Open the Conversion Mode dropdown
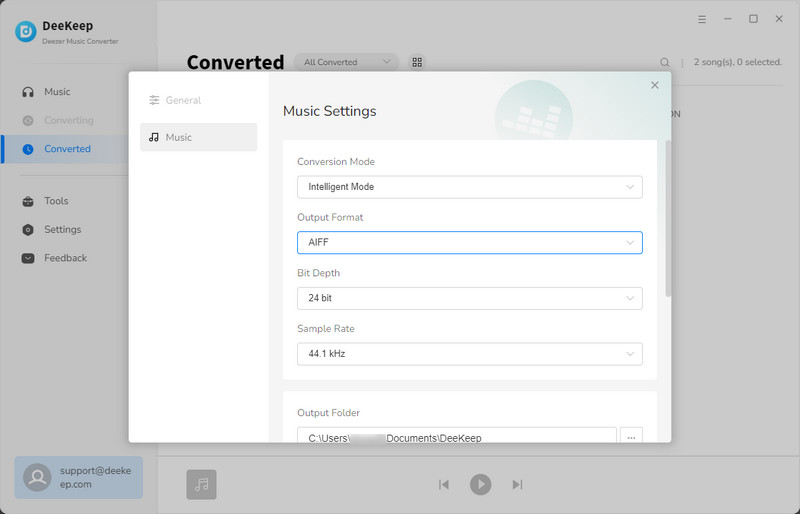Viewport: 800px width, 514px height. tap(469, 187)
